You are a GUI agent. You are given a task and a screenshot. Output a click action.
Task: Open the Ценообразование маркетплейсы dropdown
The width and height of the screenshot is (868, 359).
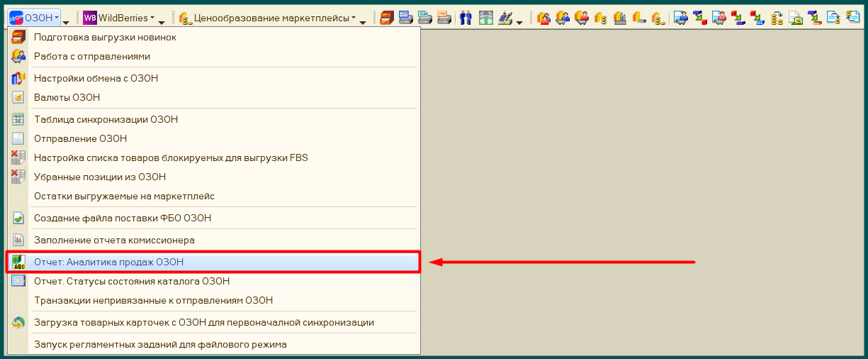pyautogui.click(x=268, y=18)
